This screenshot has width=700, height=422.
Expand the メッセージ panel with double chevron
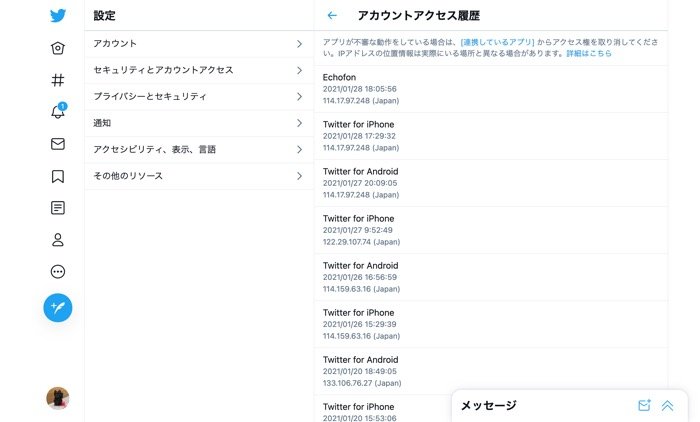(x=667, y=405)
